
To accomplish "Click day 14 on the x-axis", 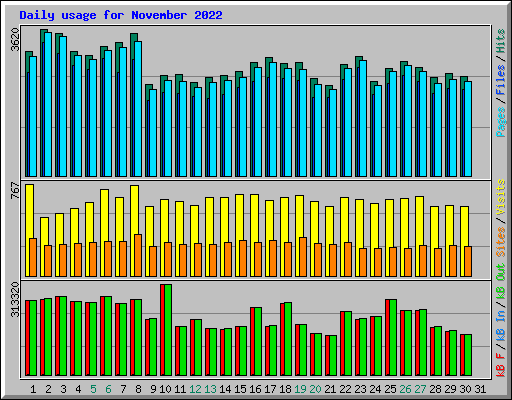I will [x=225, y=389].
